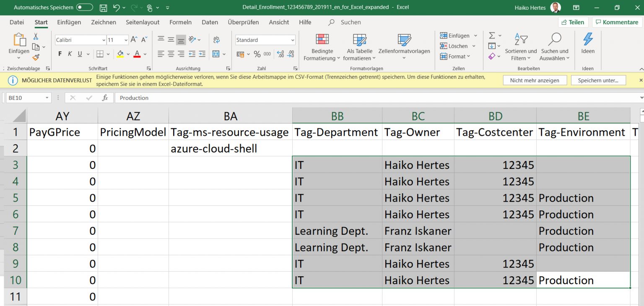Click the Ideen lightning icon

point(588,40)
